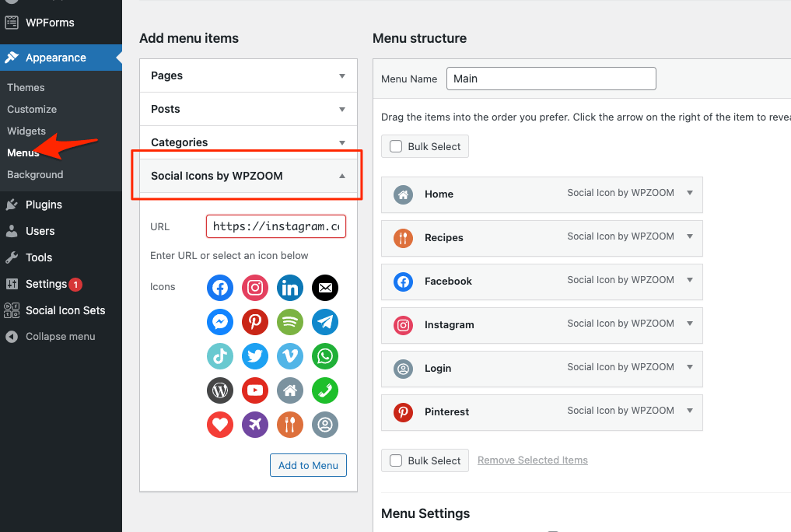The image size is (791, 532).
Task: Open Themes in the Appearance submenu
Action: tap(26, 87)
